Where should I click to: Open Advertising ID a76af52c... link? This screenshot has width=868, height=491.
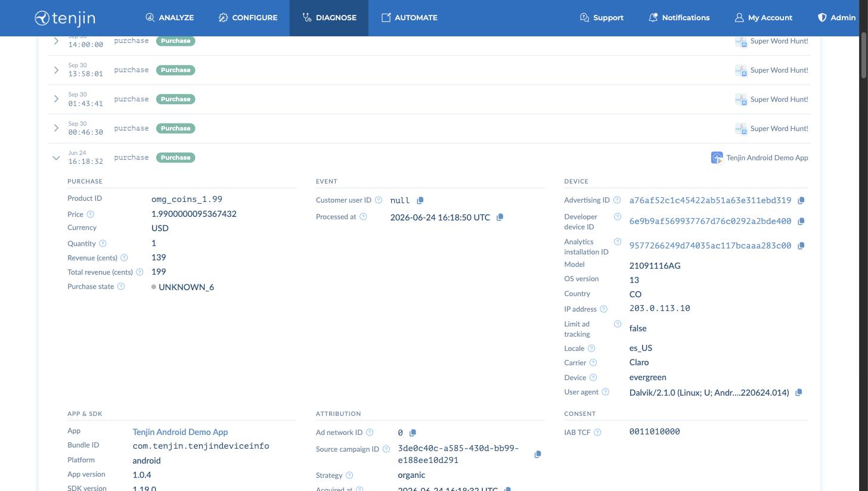(x=710, y=200)
